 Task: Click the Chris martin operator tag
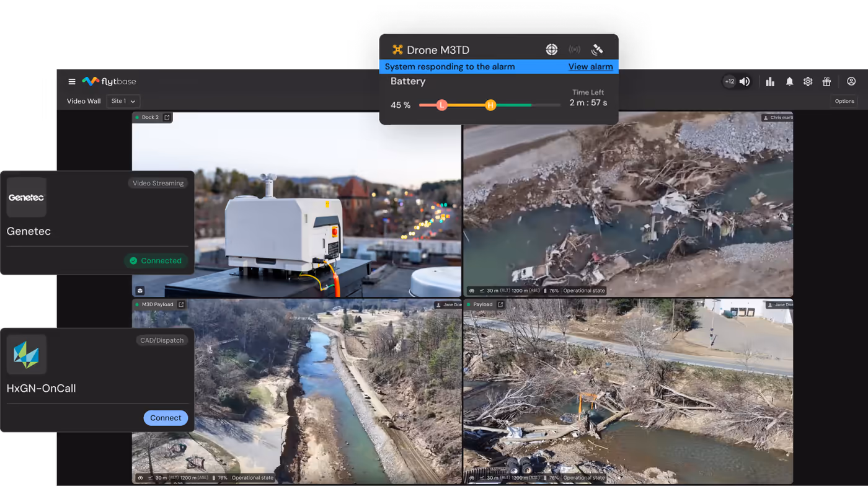(777, 117)
